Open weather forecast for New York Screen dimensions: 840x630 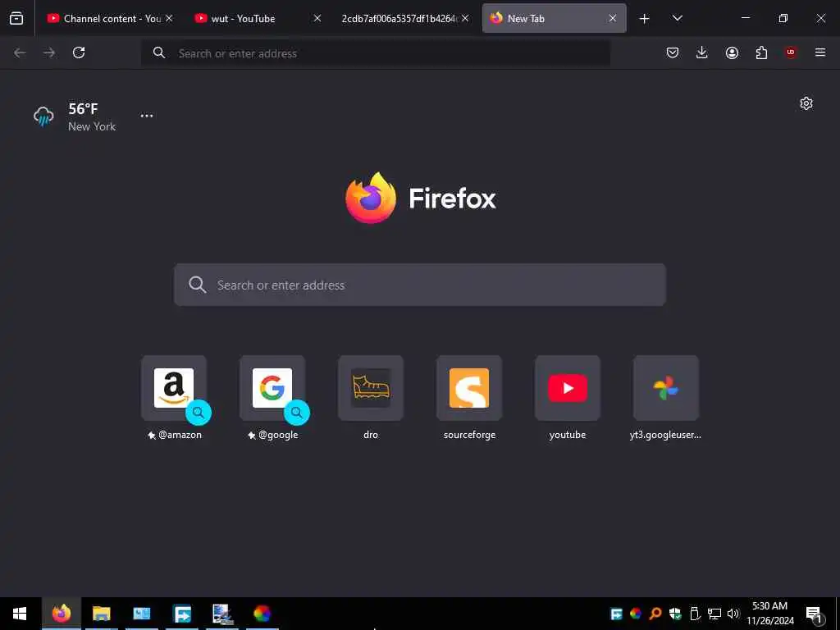tap(75, 116)
